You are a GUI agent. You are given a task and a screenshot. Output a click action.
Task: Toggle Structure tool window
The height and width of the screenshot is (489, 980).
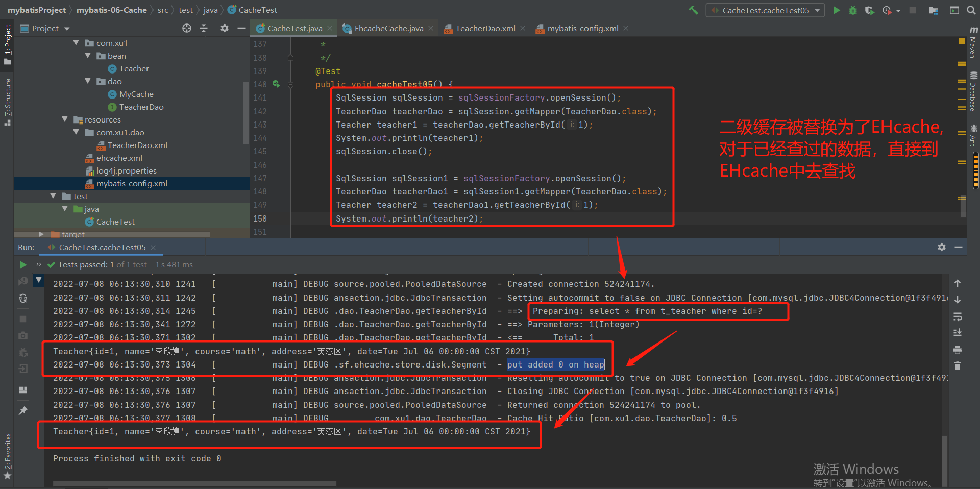coord(7,102)
